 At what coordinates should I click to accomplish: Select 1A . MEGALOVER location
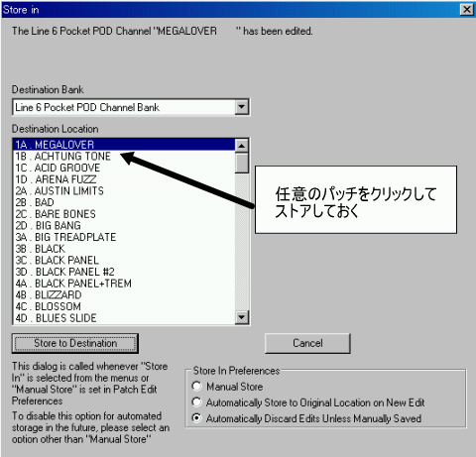pyautogui.click(x=124, y=145)
